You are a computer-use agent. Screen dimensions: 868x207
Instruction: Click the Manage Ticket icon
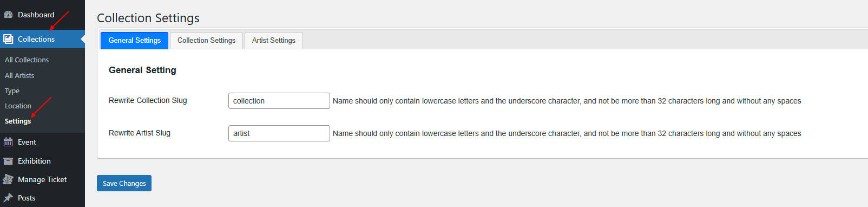pyautogui.click(x=8, y=179)
